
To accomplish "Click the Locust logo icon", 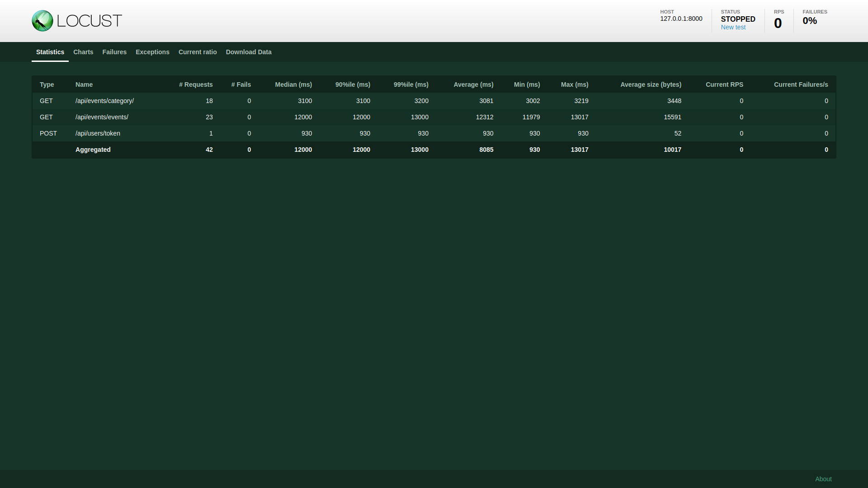I will (x=42, y=20).
